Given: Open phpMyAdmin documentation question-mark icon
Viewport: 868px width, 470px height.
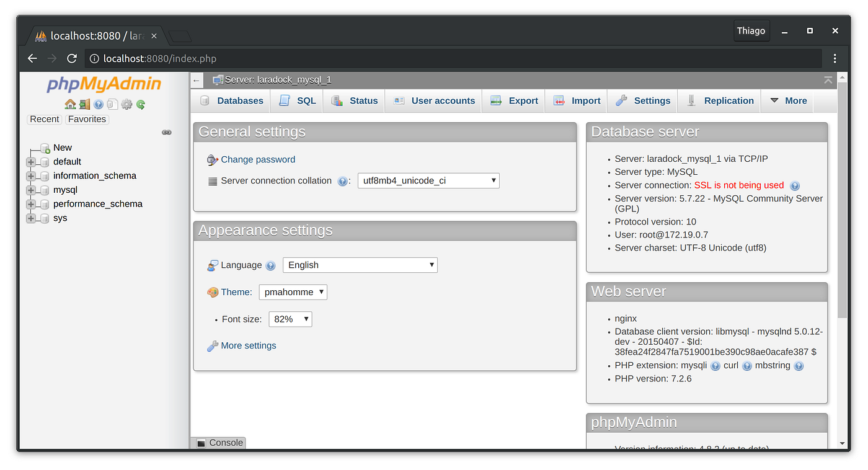Looking at the screenshot, I should (98, 104).
